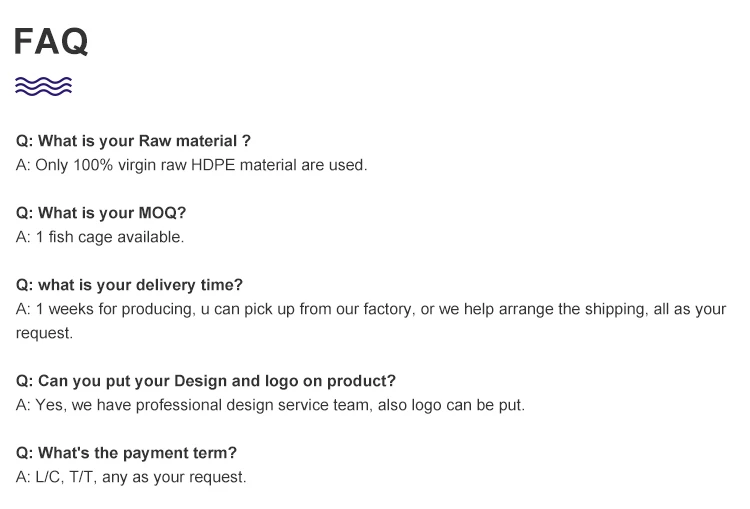Click the FAQ heading

pos(51,41)
